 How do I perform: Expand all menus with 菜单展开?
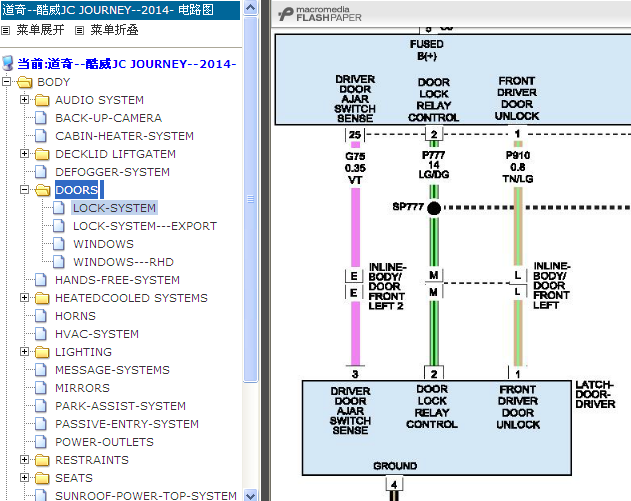coord(40,30)
